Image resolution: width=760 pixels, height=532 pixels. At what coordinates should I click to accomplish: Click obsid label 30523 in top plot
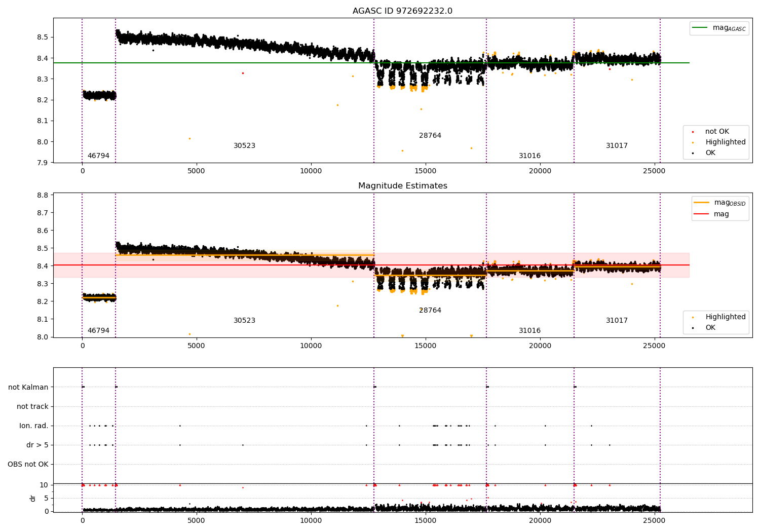click(x=244, y=146)
